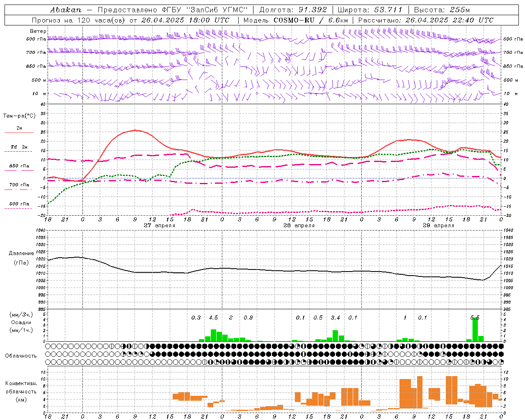Click the 0.5 precipitation total
Screen dimensions: 525x420
[x=318, y=317]
